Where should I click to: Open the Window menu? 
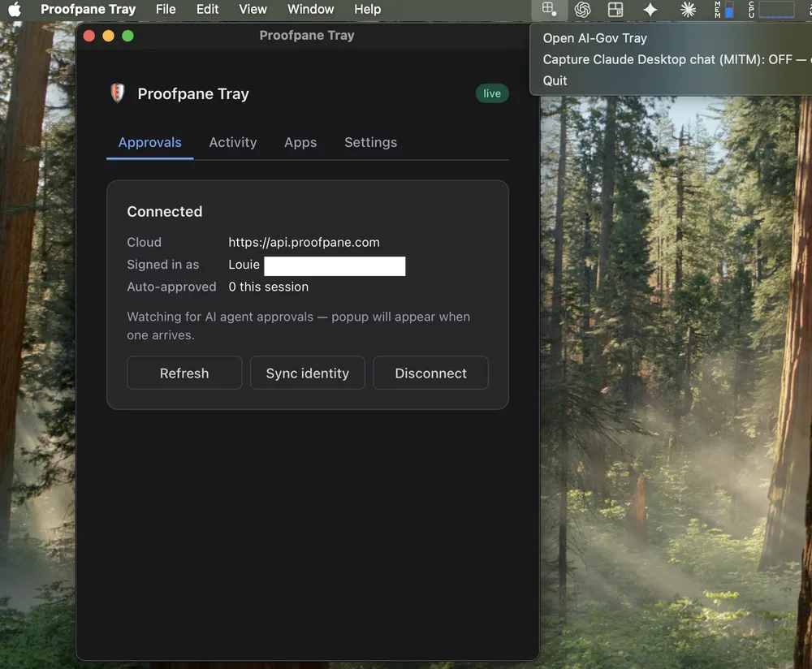[311, 9]
